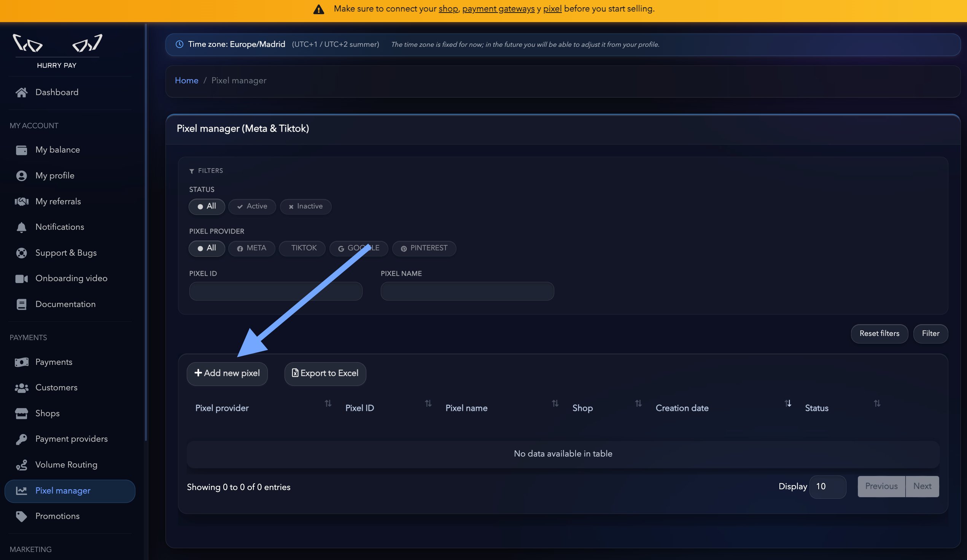Screen dimensions: 967x560
Task: Sort by Pixel name column arrows
Action: pos(555,403)
